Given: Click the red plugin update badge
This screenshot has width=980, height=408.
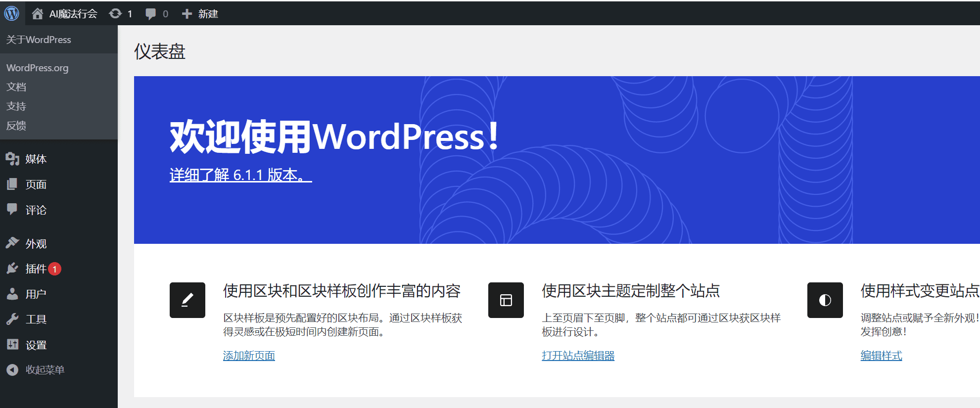Looking at the screenshot, I should pos(55,269).
